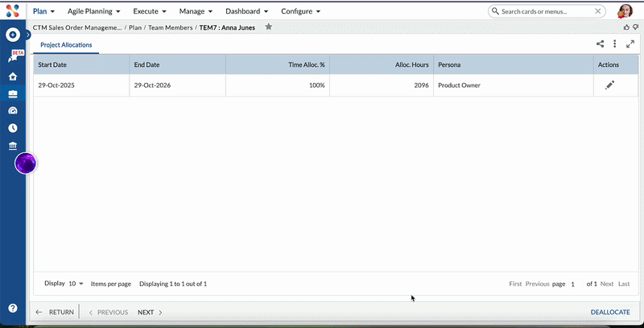Sort by Alloc. Hours column header
644x328 pixels.
(x=382, y=64)
